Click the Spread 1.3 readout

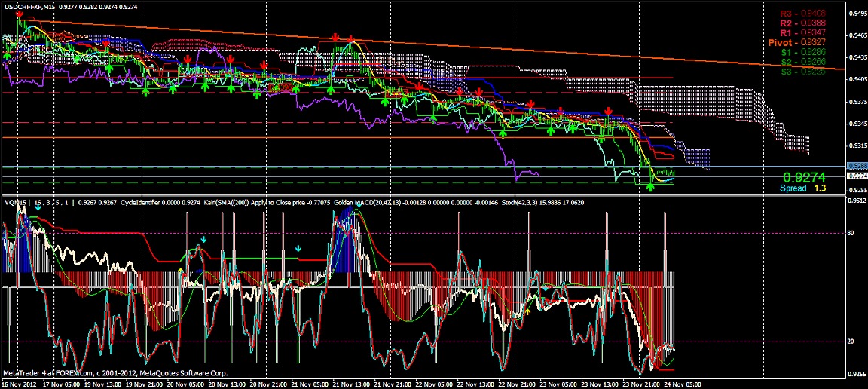[802, 188]
